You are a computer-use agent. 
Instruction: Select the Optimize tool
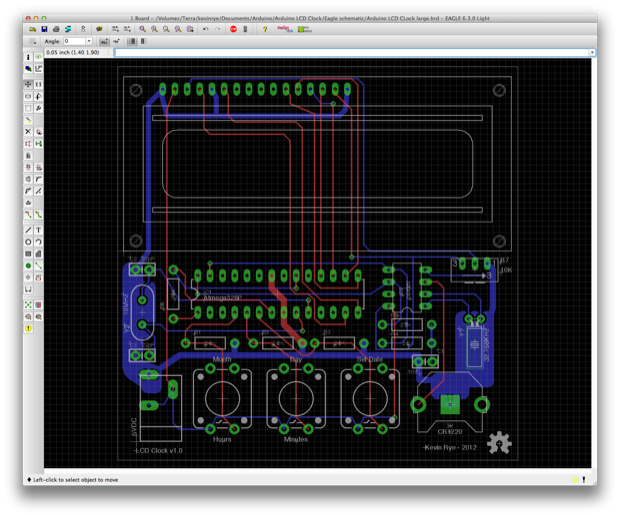pos(38,191)
